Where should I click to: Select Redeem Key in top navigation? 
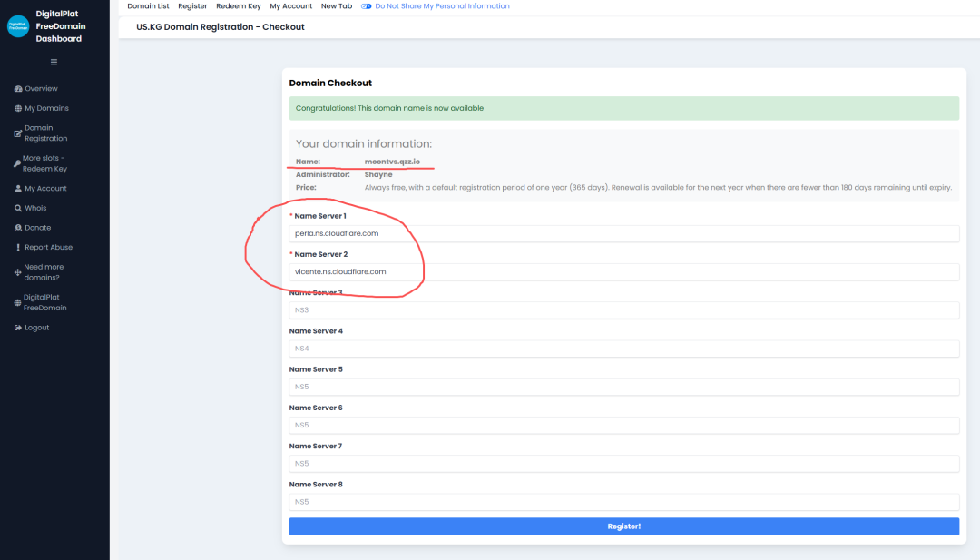pos(239,6)
